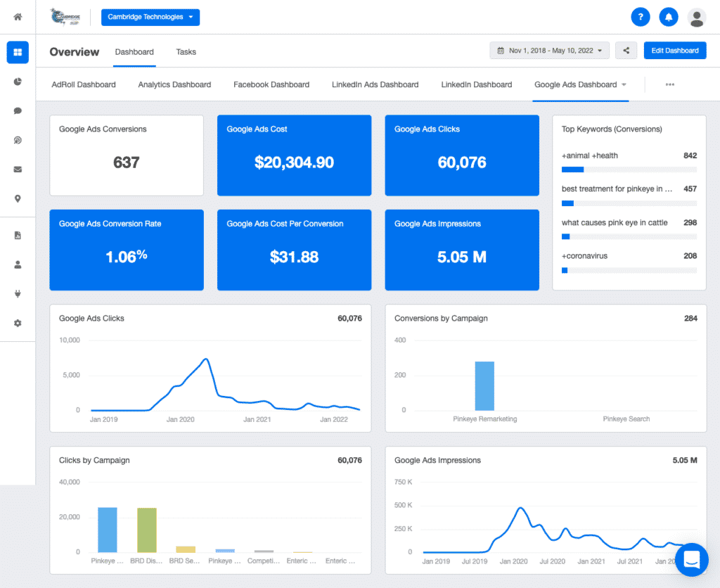The image size is (720, 588).
Task: Click the Conversions by Campaign title
Action: [441, 319]
